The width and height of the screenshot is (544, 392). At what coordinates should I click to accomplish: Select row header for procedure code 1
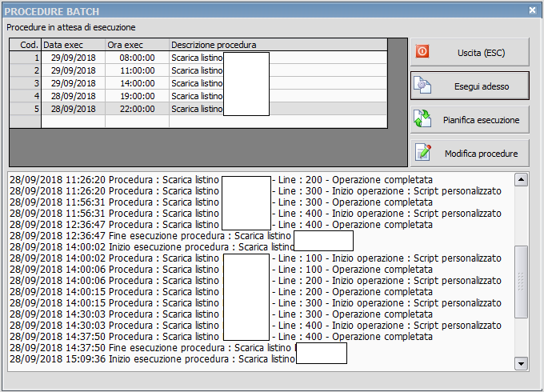click(x=25, y=58)
